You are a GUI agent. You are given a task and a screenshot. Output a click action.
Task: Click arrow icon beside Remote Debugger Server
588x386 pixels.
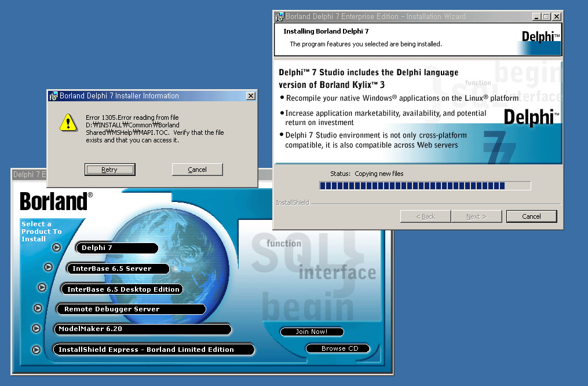38,308
